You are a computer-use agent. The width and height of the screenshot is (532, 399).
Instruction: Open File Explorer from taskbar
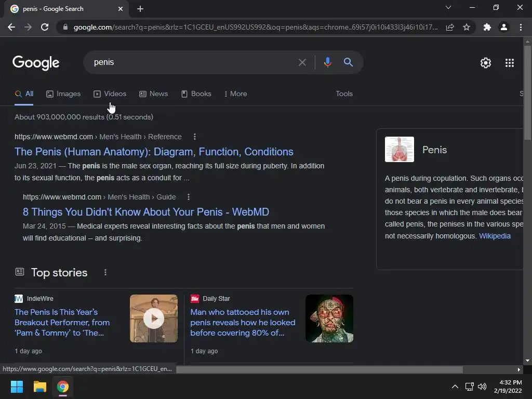39,387
